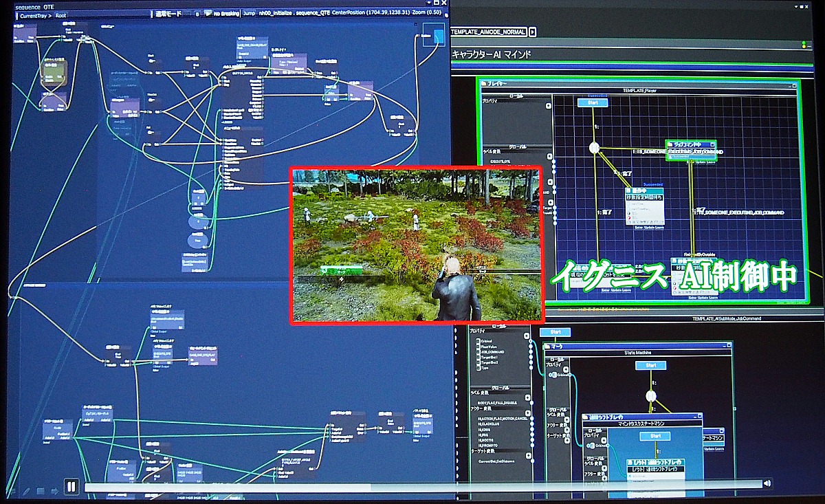825x504 pixels.
Task: Click the blue minimap thumbnail in sequence graph
Action: tap(434, 35)
